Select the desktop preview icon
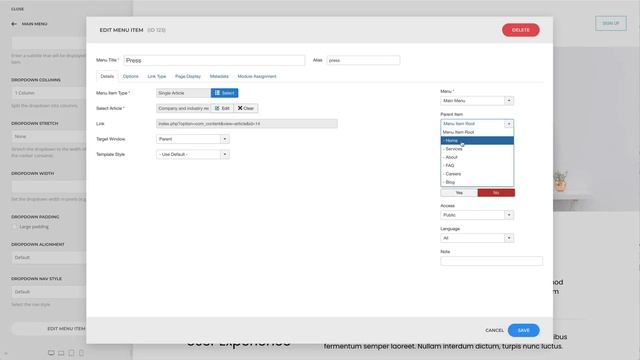 point(51,353)
